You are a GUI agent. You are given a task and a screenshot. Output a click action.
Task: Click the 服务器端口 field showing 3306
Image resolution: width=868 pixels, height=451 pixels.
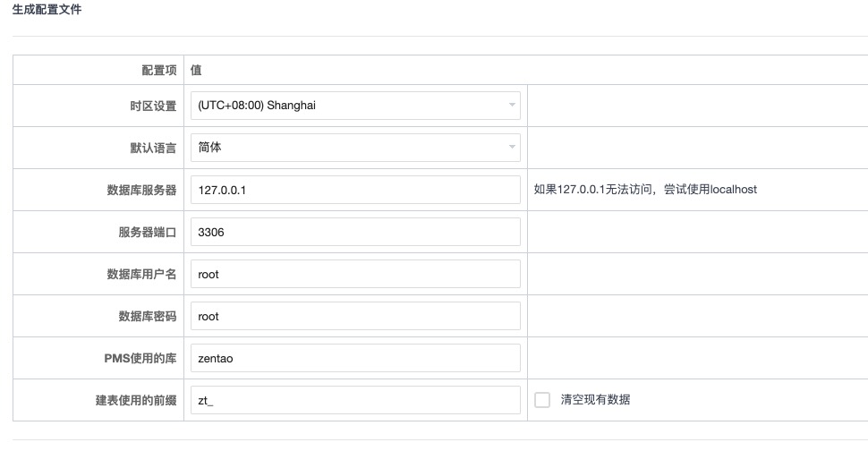click(355, 232)
